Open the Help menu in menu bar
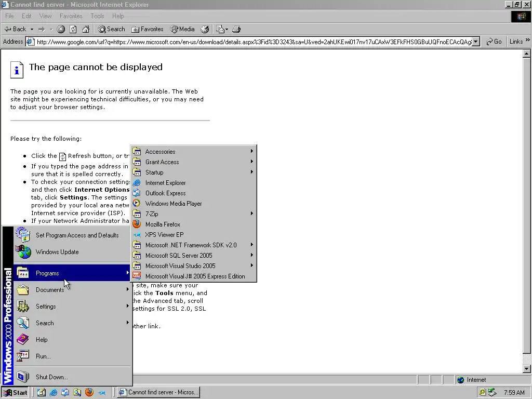 pos(118,16)
